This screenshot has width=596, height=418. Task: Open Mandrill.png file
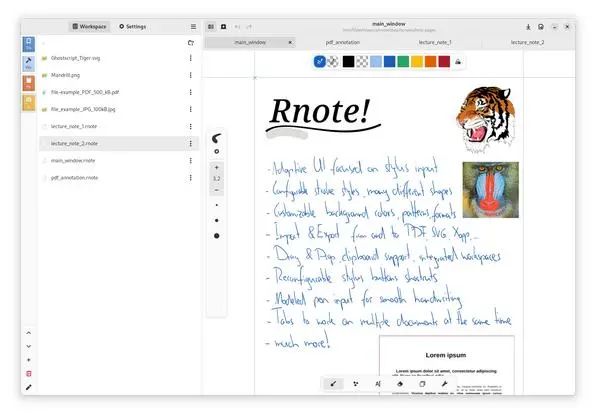pos(119,75)
